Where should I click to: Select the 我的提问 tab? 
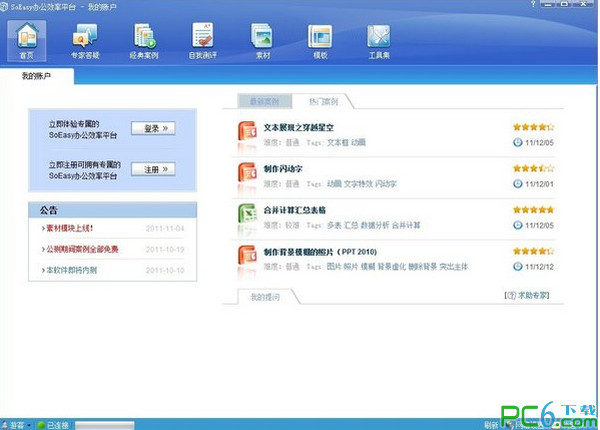click(x=265, y=297)
